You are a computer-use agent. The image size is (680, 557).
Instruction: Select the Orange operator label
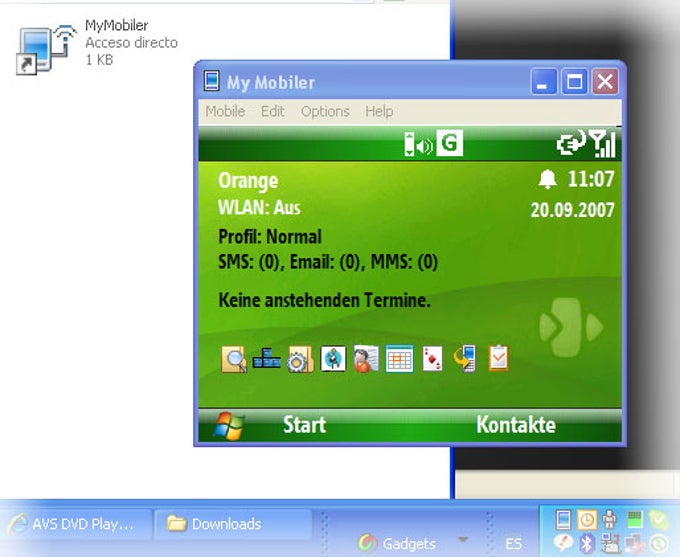(248, 181)
